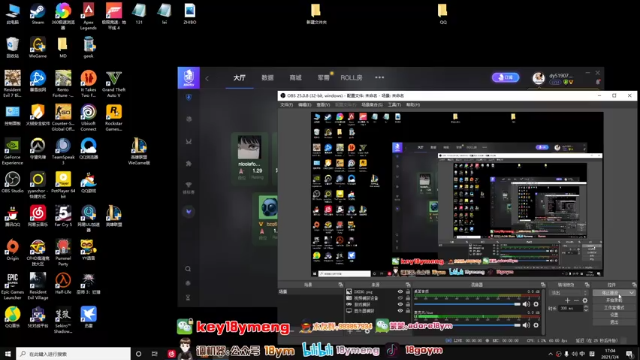Open GeForce Experience shortcut
Image resolution: width=640 pixels, height=360 pixels.
pyautogui.click(x=12, y=151)
